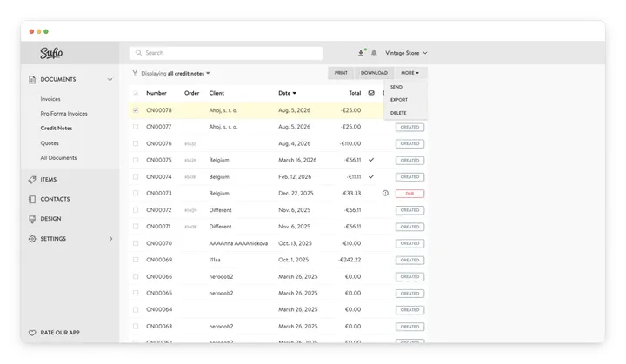Image resolution: width=626 pixels, height=364 pixels.
Task: Click the Created badge on CN00077
Action: (410, 128)
